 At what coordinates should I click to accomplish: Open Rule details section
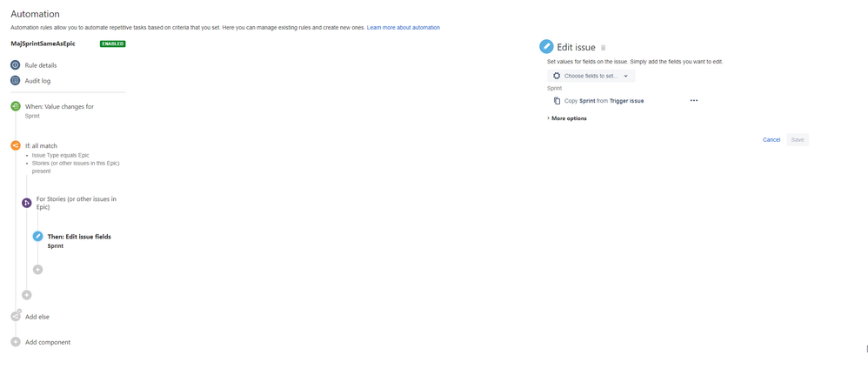pos(40,64)
